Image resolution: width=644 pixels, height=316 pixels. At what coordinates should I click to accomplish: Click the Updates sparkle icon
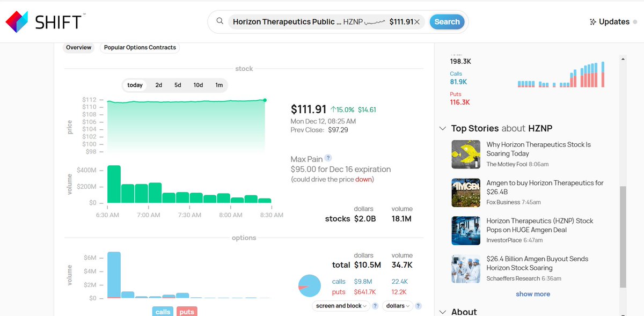593,22
